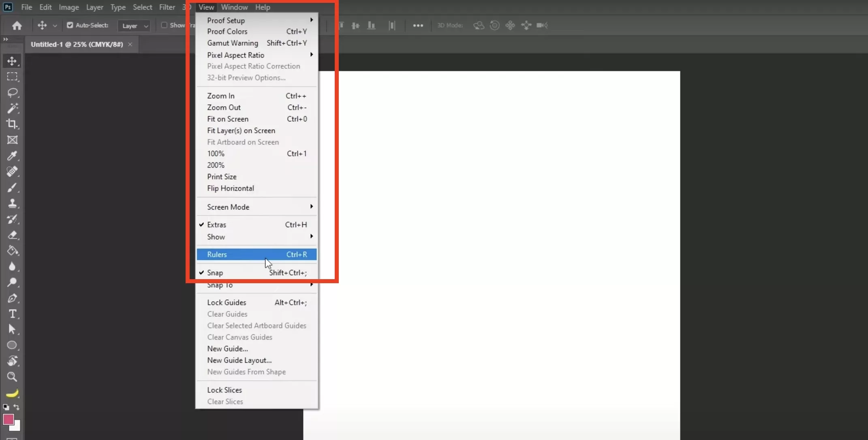
Task: Select the Eraser tool
Action: (12, 235)
